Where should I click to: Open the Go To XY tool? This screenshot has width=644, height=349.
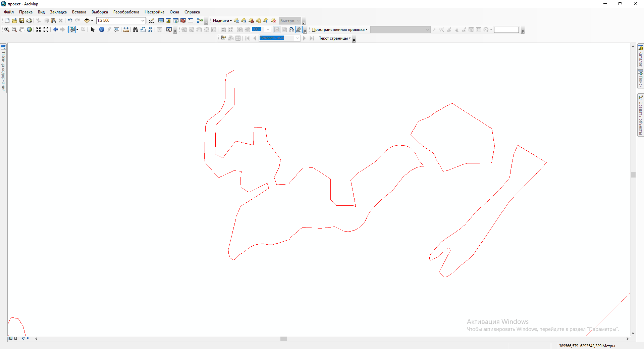pyautogui.click(x=150, y=30)
